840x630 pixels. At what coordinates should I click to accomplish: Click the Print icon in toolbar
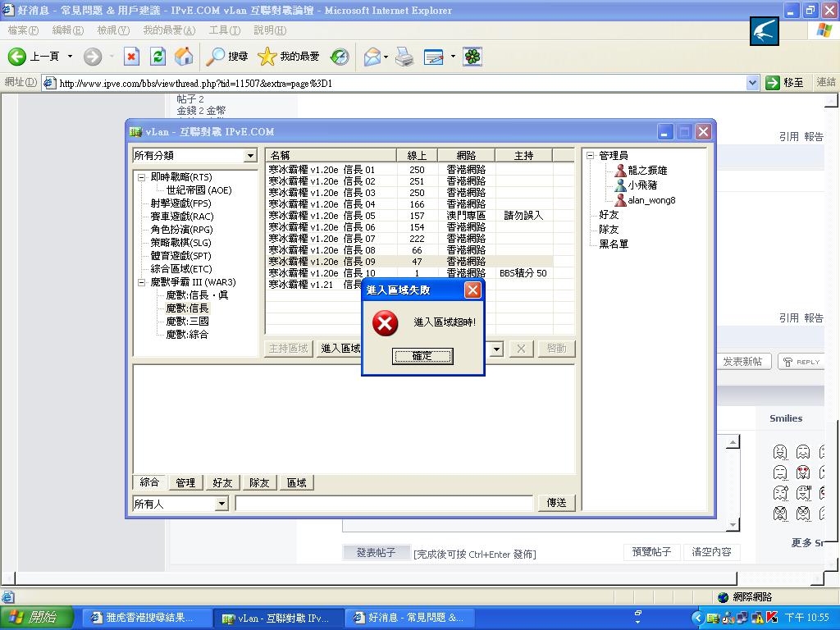(404, 57)
